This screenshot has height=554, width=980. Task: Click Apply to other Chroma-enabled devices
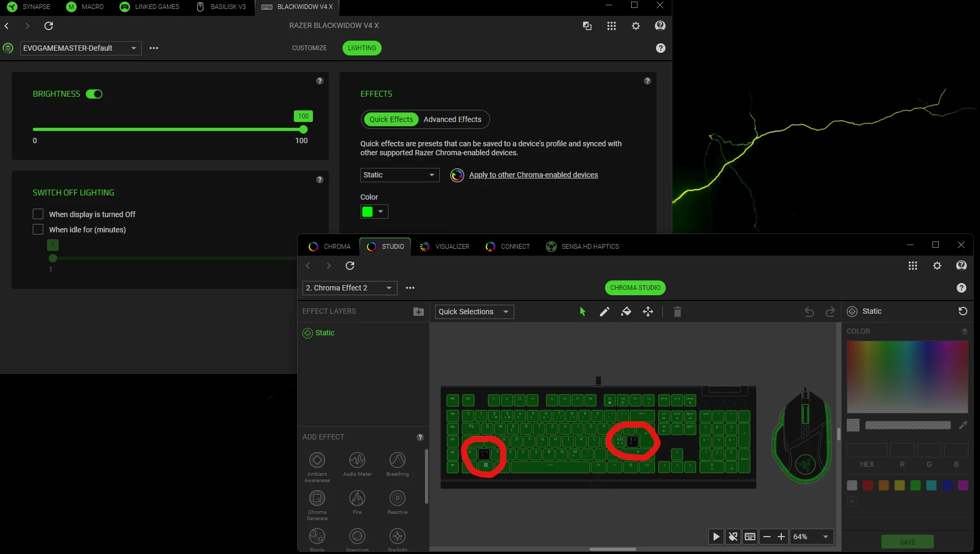click(x=533, y=175)
